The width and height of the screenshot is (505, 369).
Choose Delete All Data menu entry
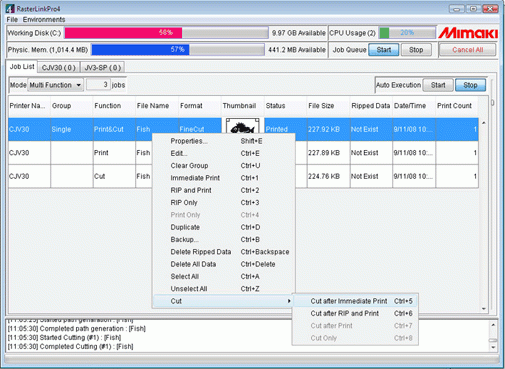tap(223, 264)
